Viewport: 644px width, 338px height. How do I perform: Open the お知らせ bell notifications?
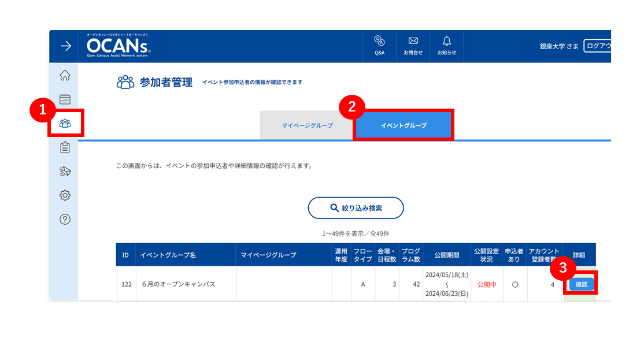tap(447, 46)
